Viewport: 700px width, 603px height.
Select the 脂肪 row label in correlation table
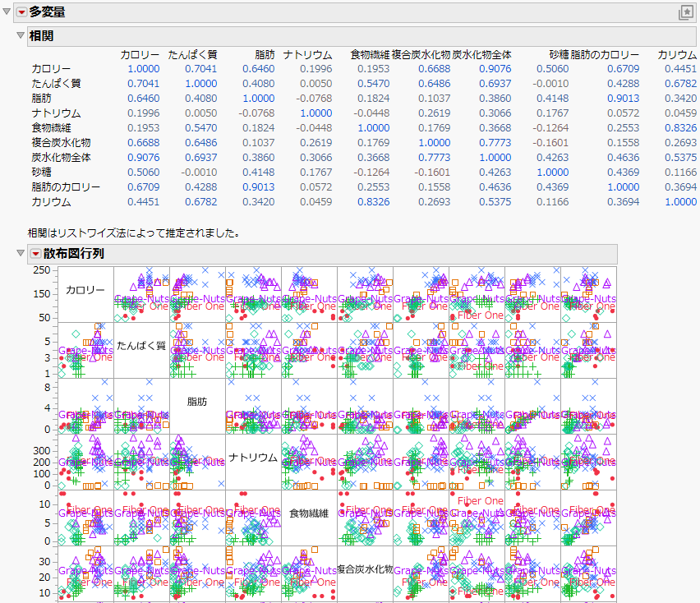click(x=42, y=99)
